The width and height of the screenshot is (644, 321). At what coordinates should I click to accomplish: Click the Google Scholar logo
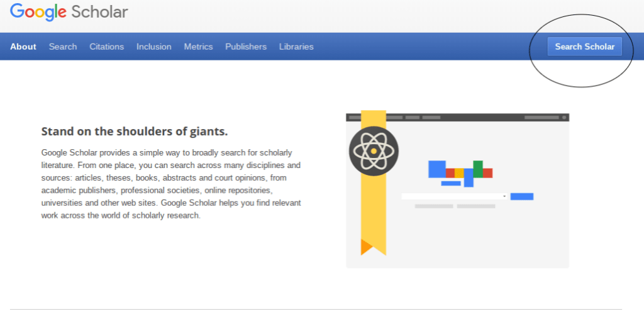(x=69, y=12)
